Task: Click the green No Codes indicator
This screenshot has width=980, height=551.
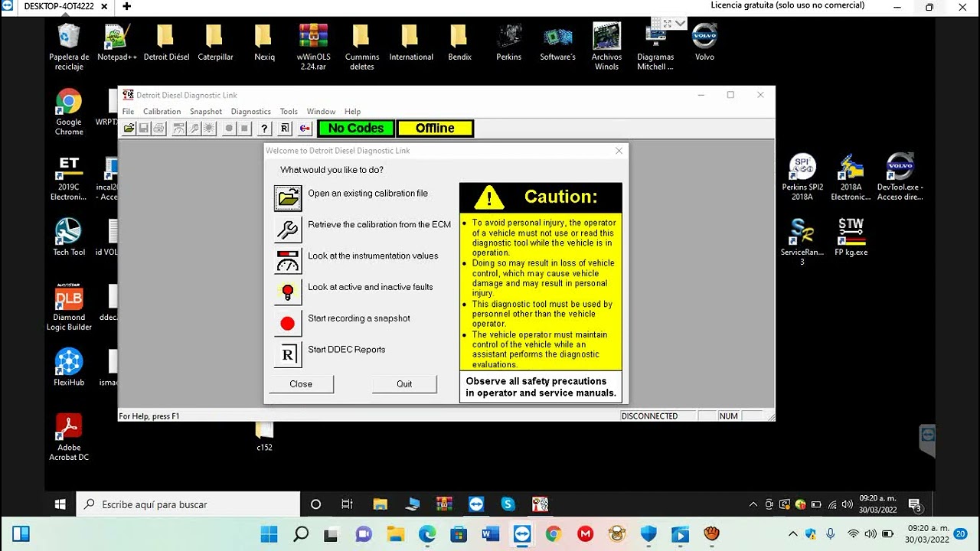Action: 356,129
